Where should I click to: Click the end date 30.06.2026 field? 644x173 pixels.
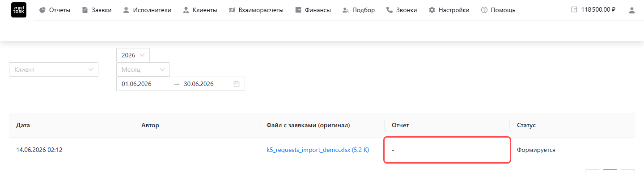click(206, 84)
